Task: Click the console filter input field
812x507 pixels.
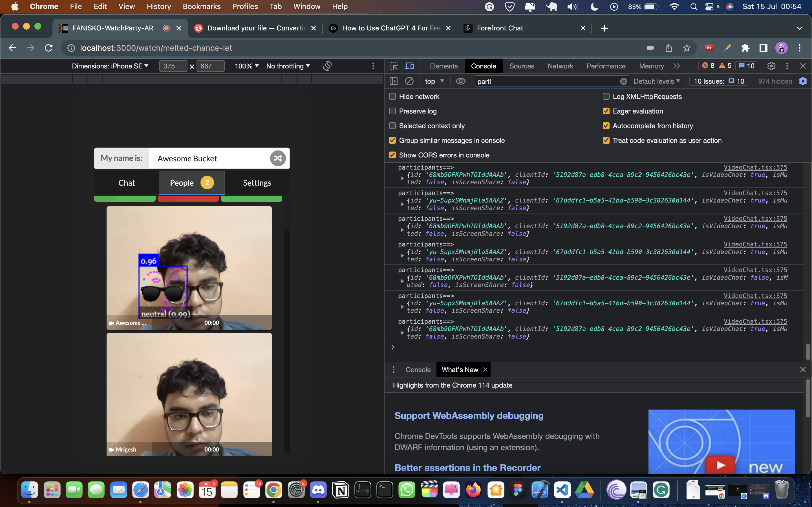Action: [547, 81]
